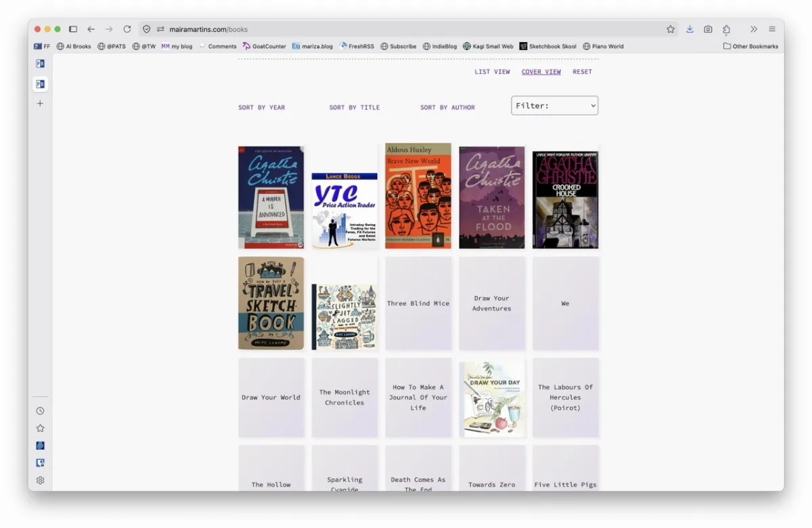Viewport: 812px width, 528px height.
Task: Open the Al Brooks bookmark
Action: [x=74, y=47]
